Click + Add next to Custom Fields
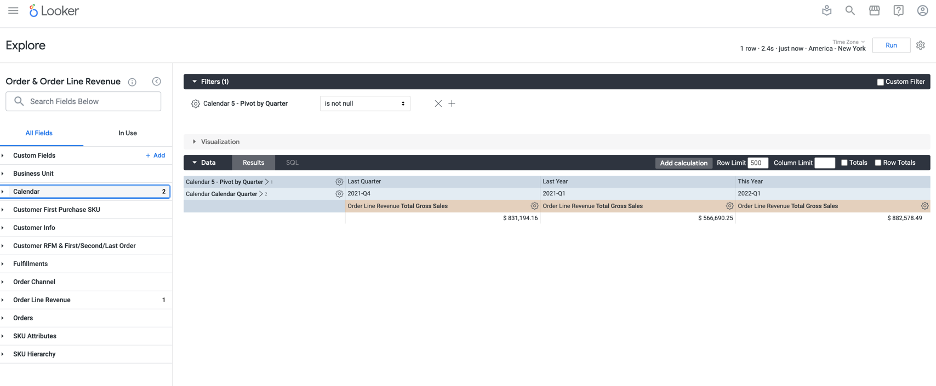 (155, 156)
